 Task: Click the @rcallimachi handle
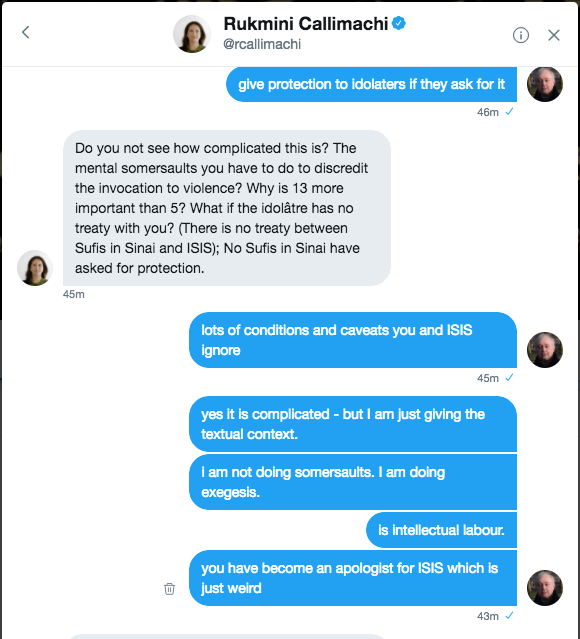(262, 44)
